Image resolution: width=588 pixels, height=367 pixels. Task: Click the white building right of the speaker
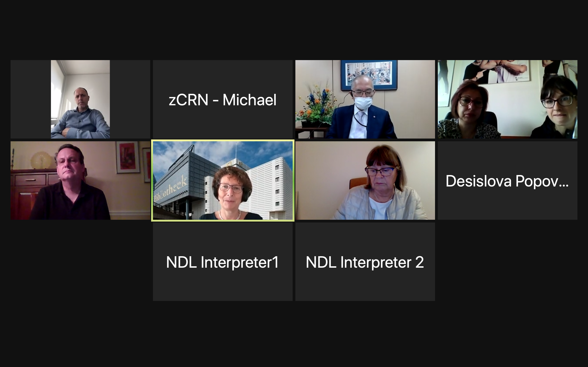coord(270,187)
